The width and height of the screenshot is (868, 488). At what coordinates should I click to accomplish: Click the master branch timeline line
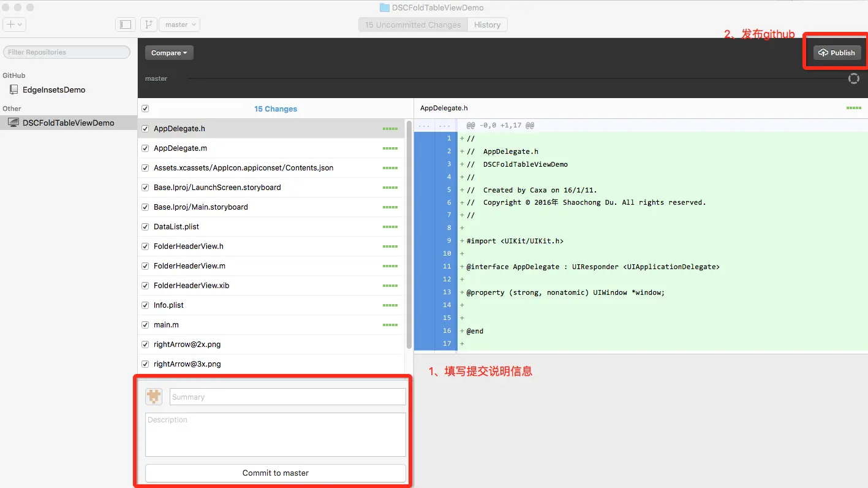518,78
